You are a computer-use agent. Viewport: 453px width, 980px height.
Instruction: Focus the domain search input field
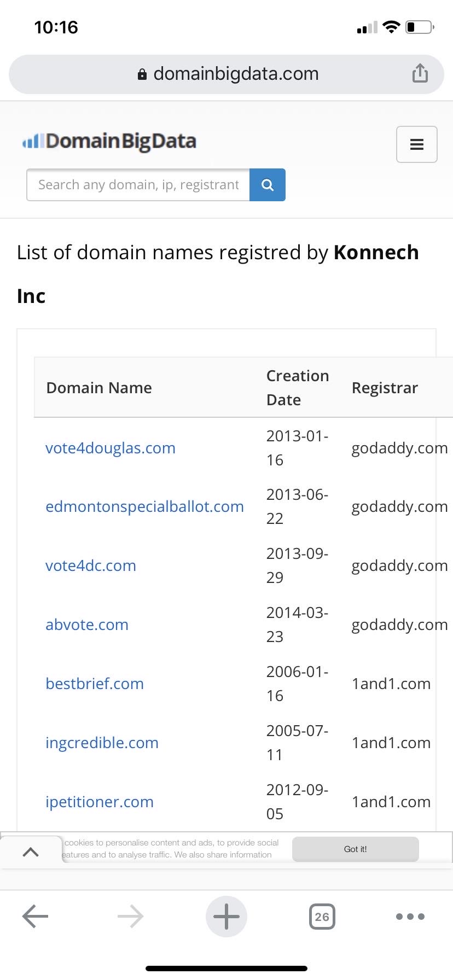[138, 185]
